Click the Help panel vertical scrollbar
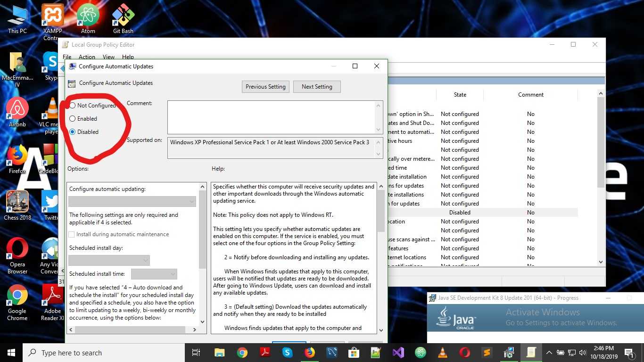Viewport: 644px width, 362px height. 381,258
